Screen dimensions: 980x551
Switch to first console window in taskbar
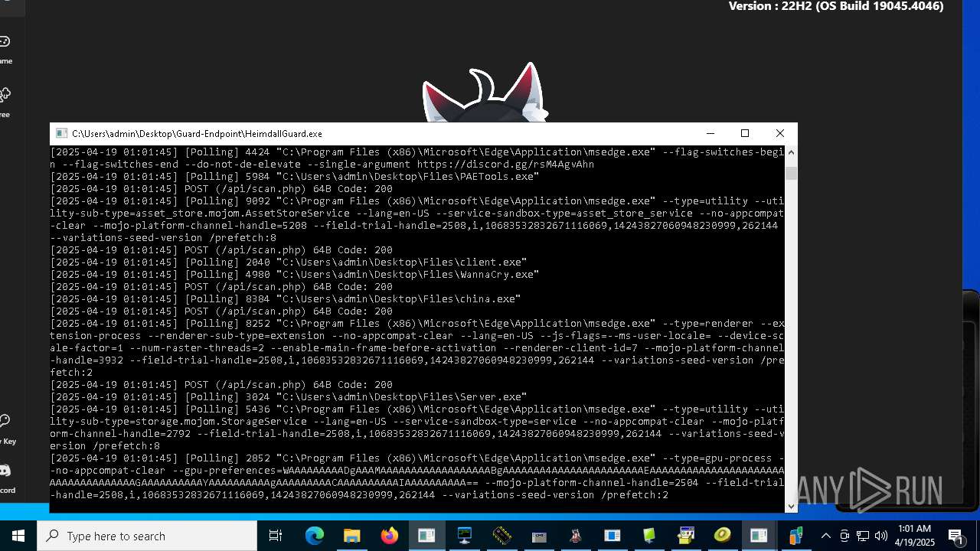(426, 536)
